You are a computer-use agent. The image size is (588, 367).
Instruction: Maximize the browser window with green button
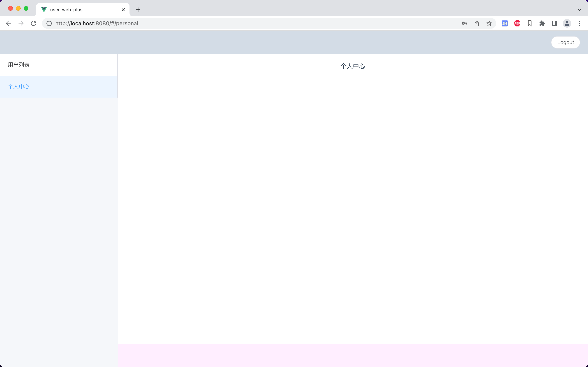coord(26,9)
